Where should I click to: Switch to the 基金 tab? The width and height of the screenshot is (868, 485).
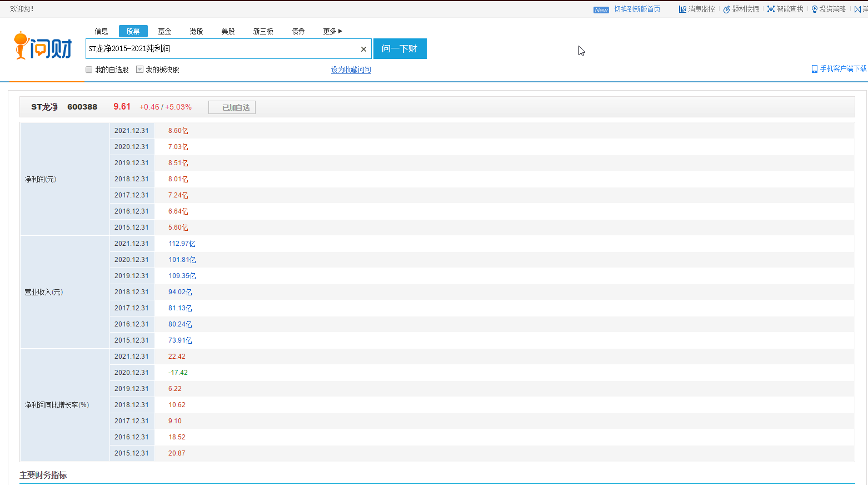point(164,31)
